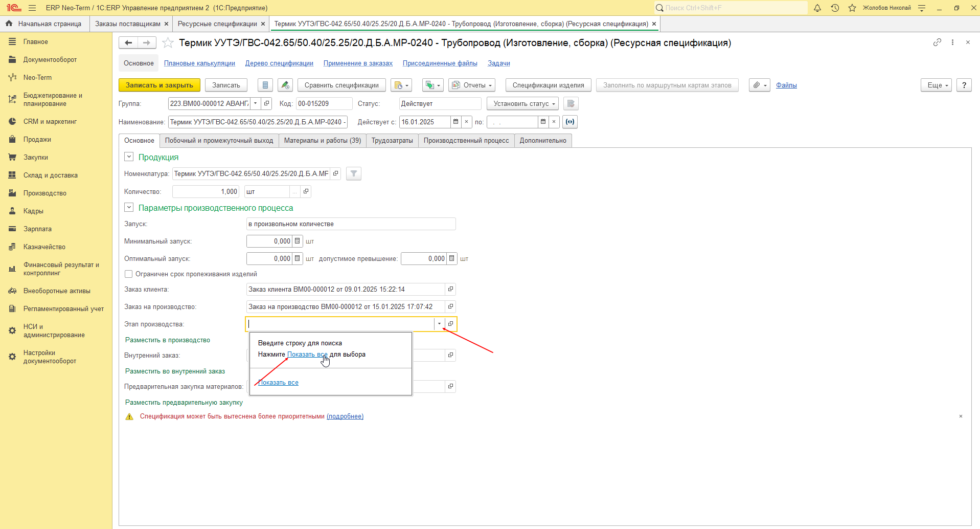This screenshot has height=529, width=980.
Task: Copy link to this specification
Action: pos(937,42)
